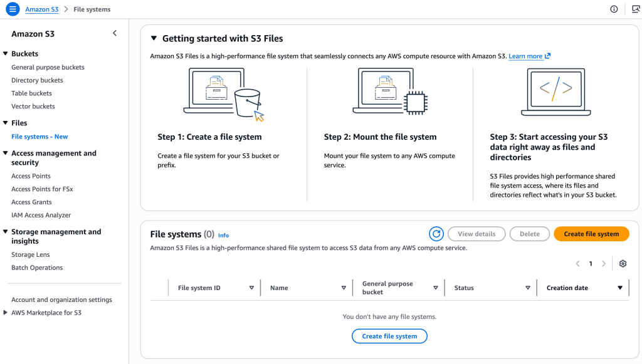Open the help panel question mark icon

tap(613, 9)
